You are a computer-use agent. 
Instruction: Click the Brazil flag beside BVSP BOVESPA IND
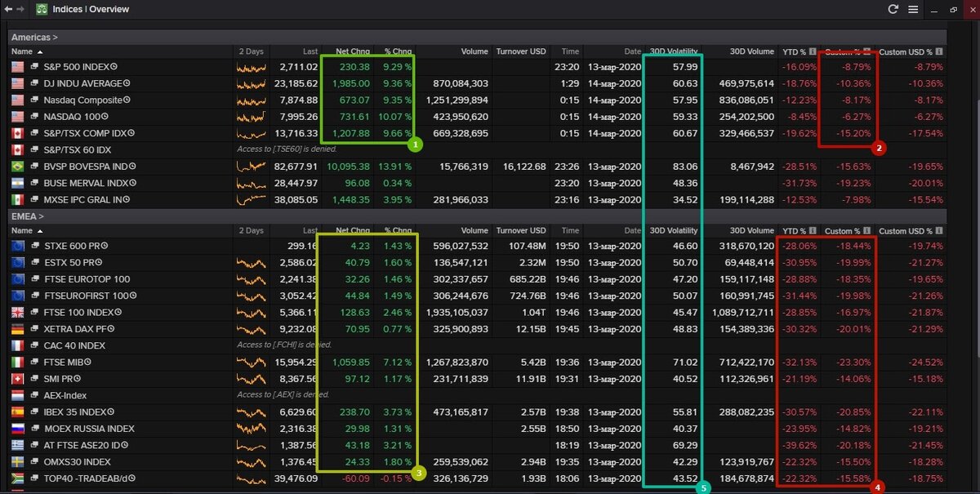[17, 167]
